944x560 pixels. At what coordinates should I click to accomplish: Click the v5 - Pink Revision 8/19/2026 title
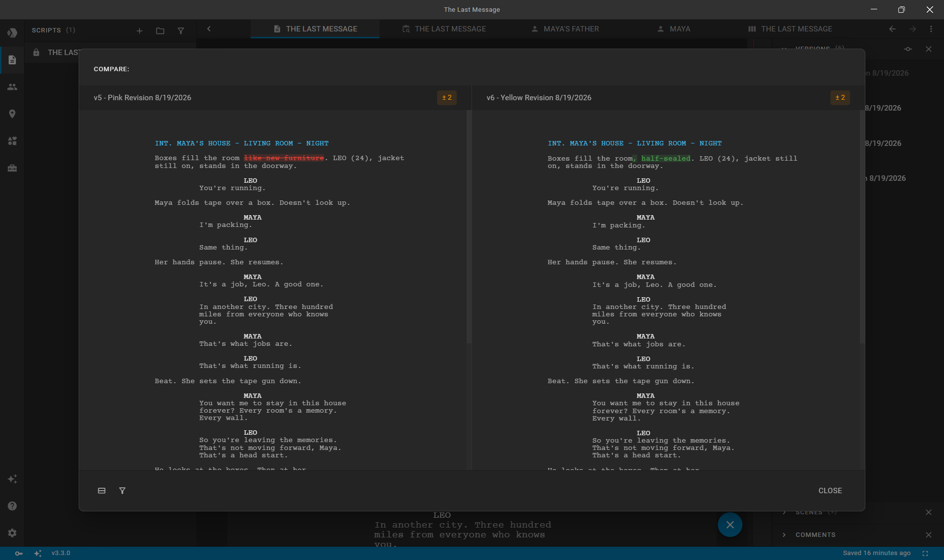click(x=143, y=98)
